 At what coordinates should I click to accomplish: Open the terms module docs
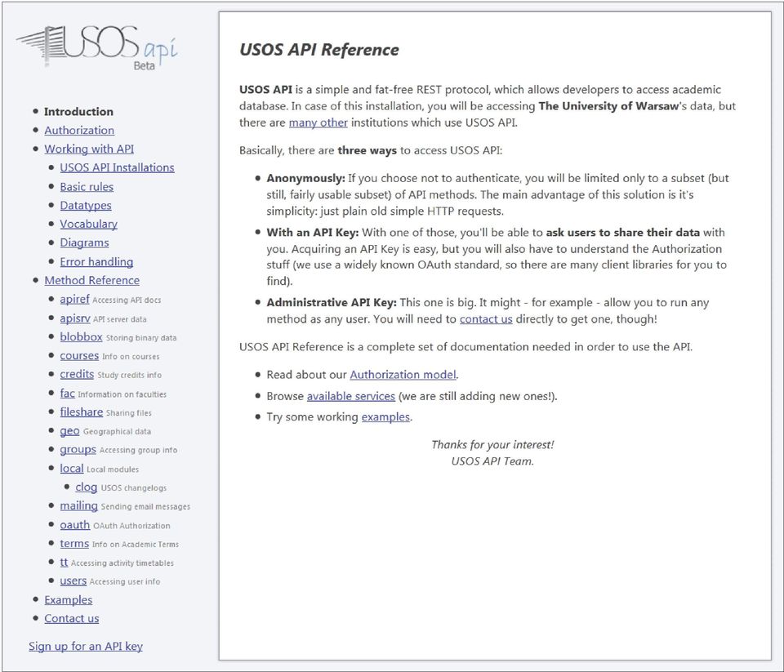point(74,544)
